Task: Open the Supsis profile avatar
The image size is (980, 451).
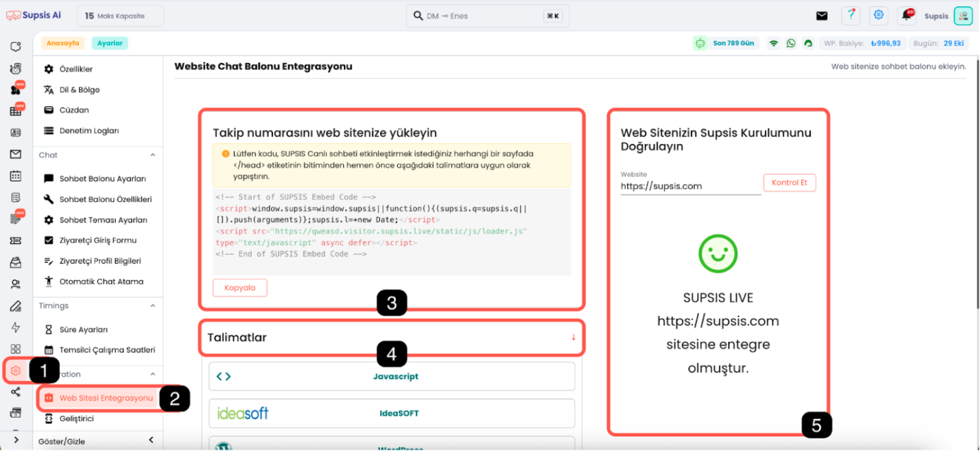Action: pyautogui.click(x=963, y=16)
